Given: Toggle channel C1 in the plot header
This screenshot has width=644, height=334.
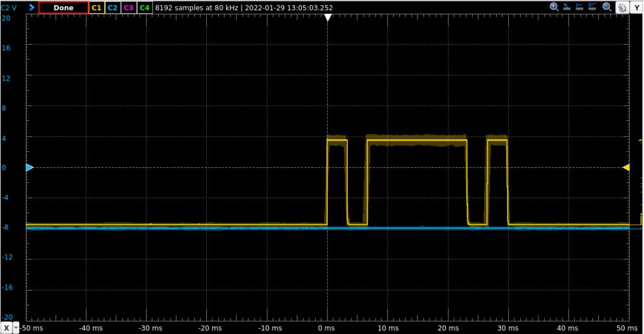Looking at the screenshot, I should 96,8.
